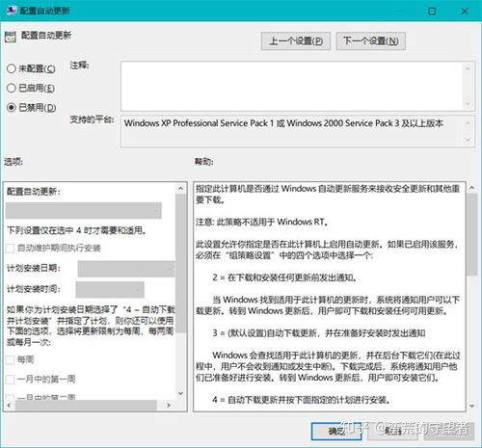Select the 已启用(E) radio button
The width and height of the screenshot is (482, 448).
(12, 88)
